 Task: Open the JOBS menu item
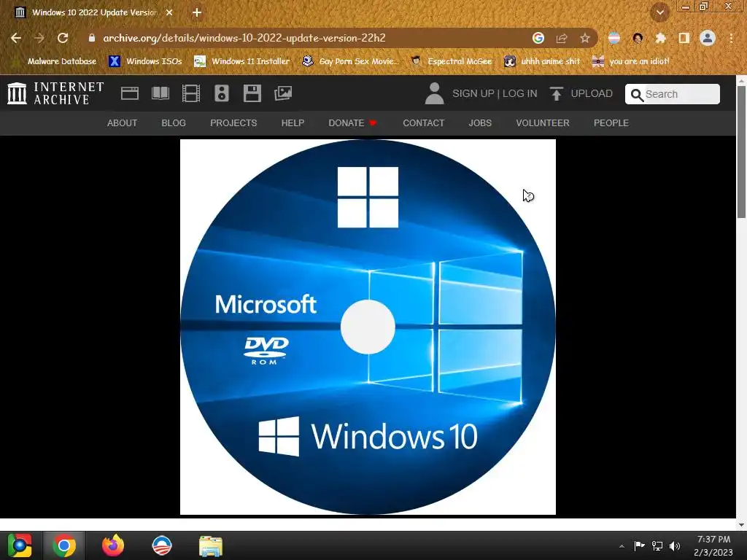point(480,123)
